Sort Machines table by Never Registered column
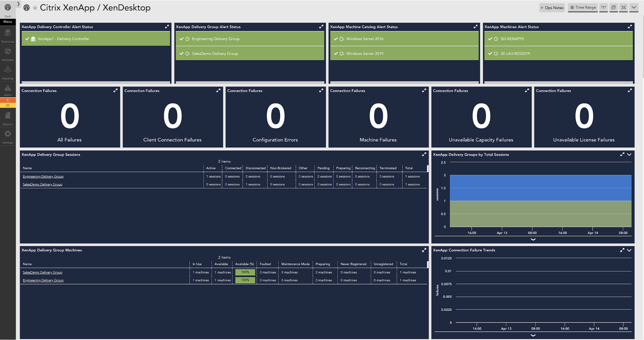This screenshot has height=340, width=644. click(353, 264)
